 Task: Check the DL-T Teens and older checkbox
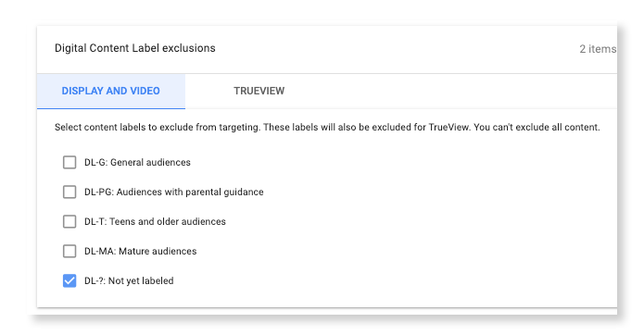[x=69, y=221]
